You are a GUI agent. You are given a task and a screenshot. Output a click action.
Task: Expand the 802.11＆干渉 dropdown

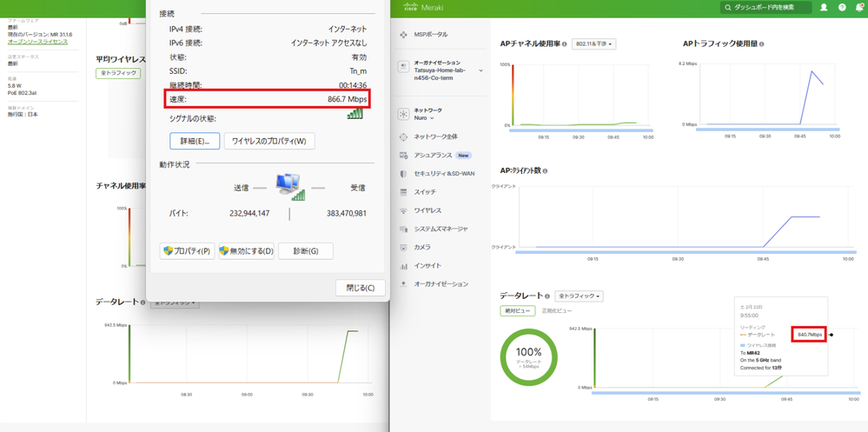(x=593, y=43)
